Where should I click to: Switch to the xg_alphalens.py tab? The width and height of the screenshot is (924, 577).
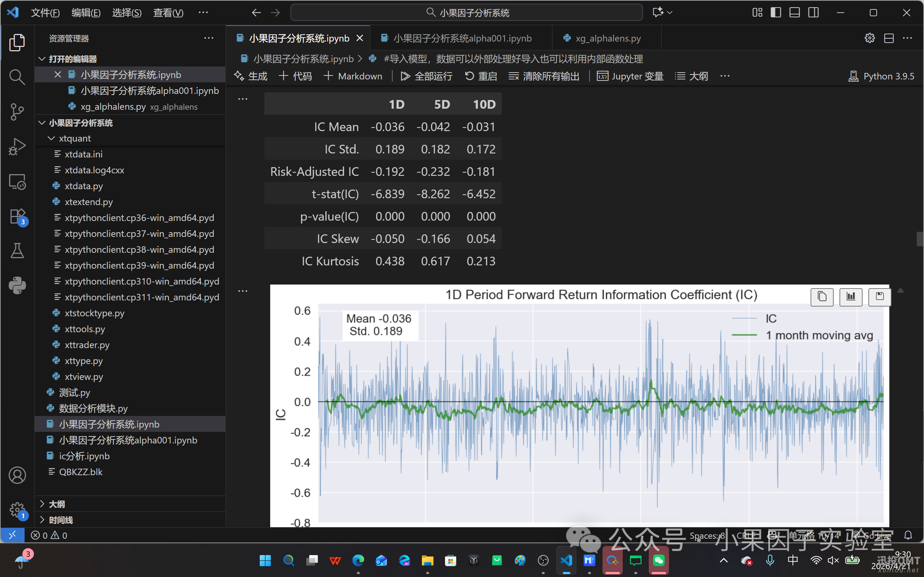(608, 38)
